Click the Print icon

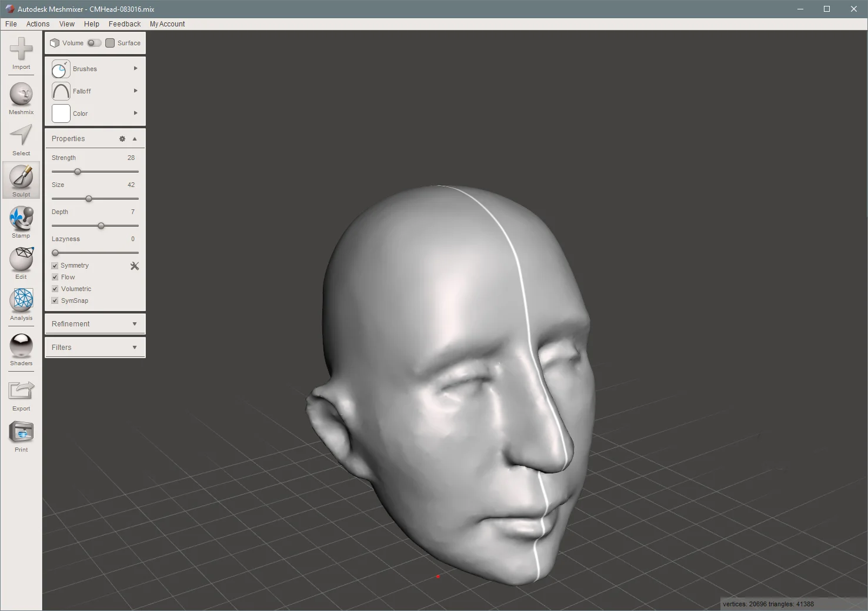click(21, 432)
